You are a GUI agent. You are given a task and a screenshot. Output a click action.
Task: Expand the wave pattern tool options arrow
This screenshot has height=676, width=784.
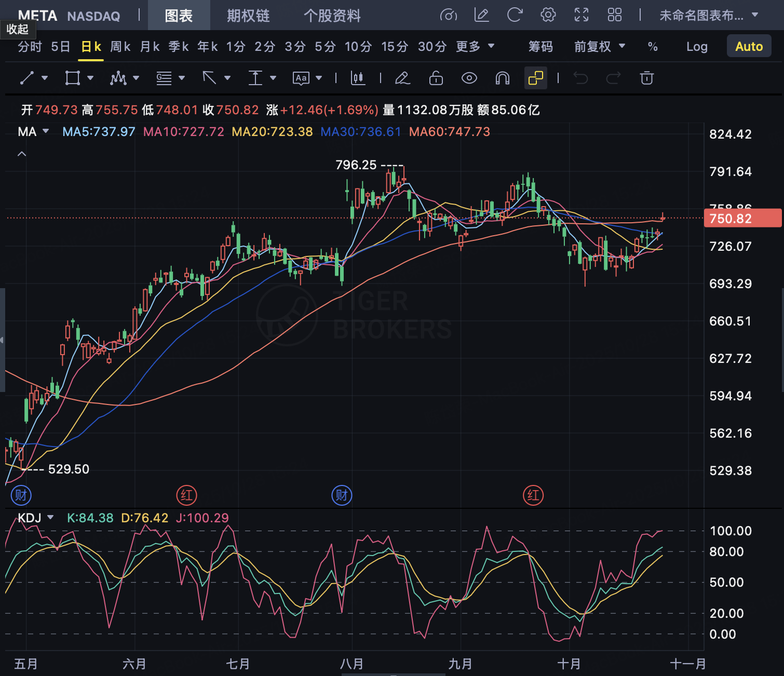(136, 78)
